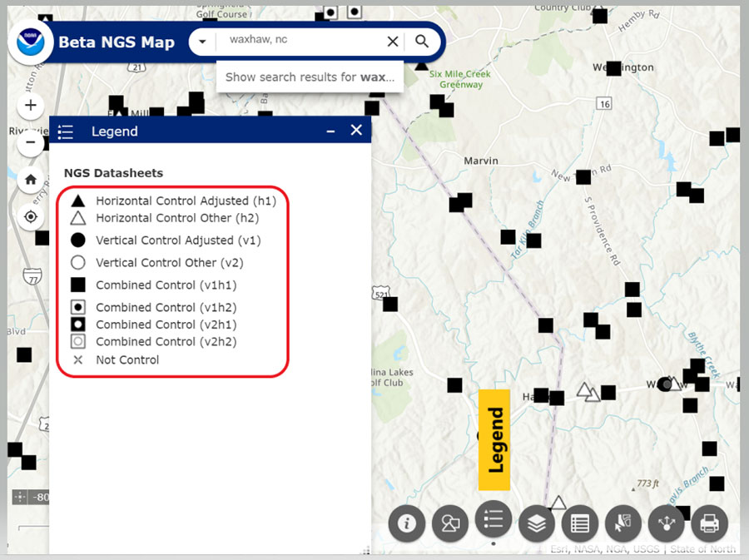Open the share network widget
This screenshot has width=749, height=560.
coord(667,523)
